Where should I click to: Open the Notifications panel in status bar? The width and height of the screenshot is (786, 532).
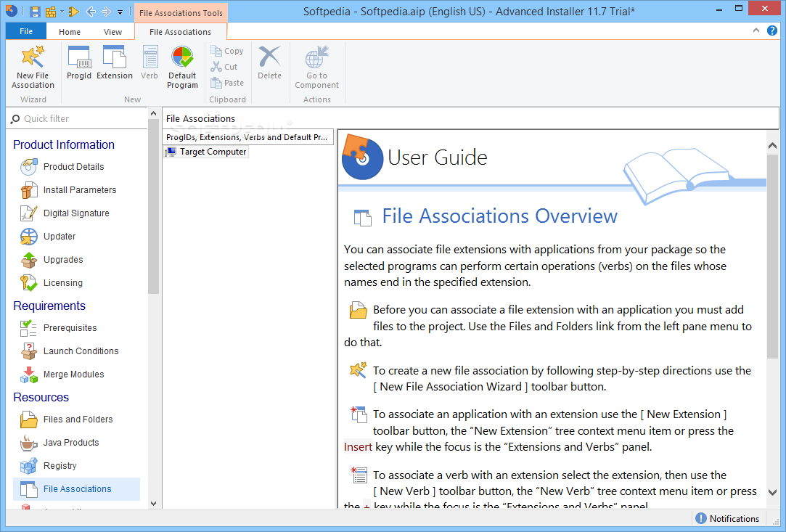[728, 519]
